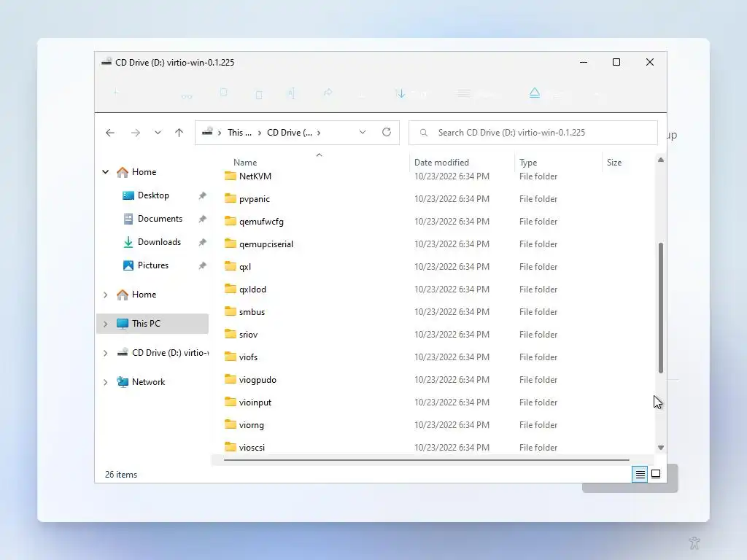Select the vioscsi folder name
The width and height of the screenshot is (747, 560).
pos(252,448)
